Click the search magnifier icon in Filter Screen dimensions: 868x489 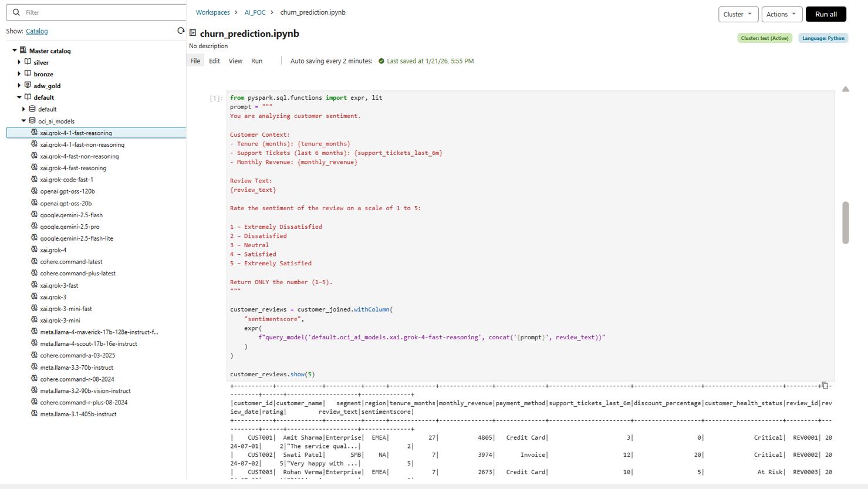pos(16,12)
